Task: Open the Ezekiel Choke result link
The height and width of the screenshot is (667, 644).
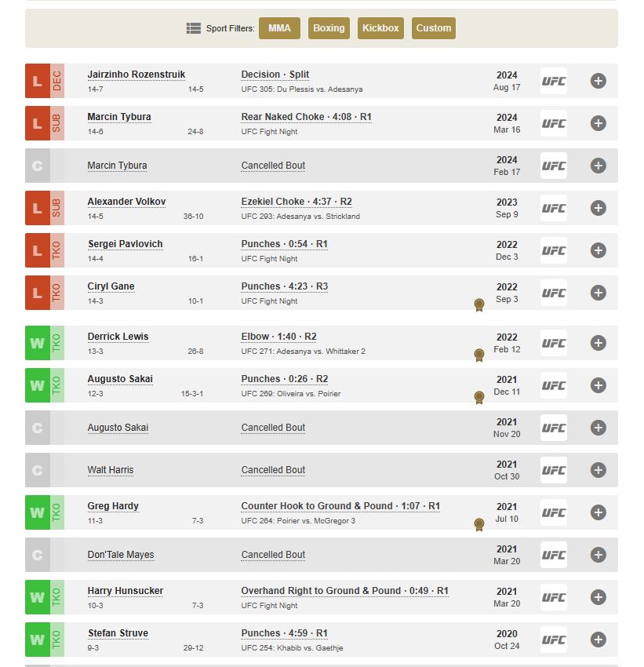Action: coord(297,202)
